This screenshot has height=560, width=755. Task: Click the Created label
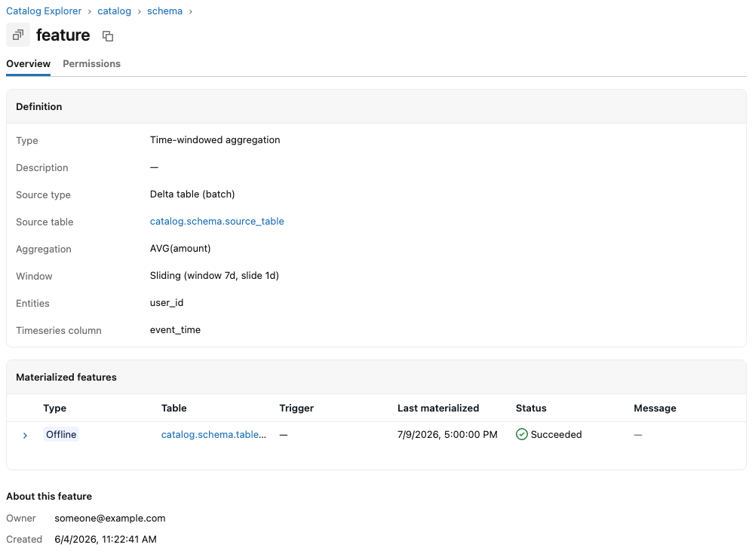pos(24,540)
